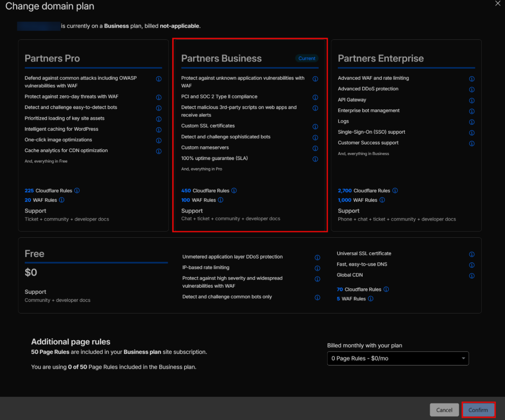Click info icon next to 20 WAF Rules
Viewport: 505px width, 420px height.
pos(62,200)
